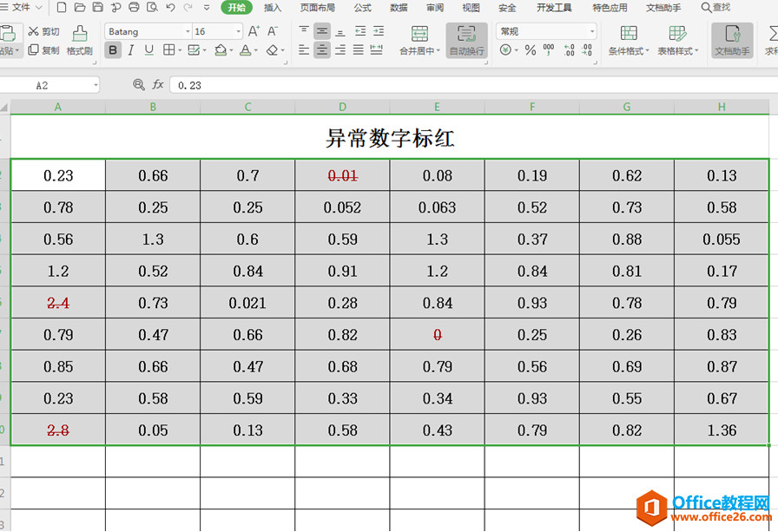The width and height of the screenshot is (778, 532).
Task: Cut selection using 剪切
Action: [43, 31]
